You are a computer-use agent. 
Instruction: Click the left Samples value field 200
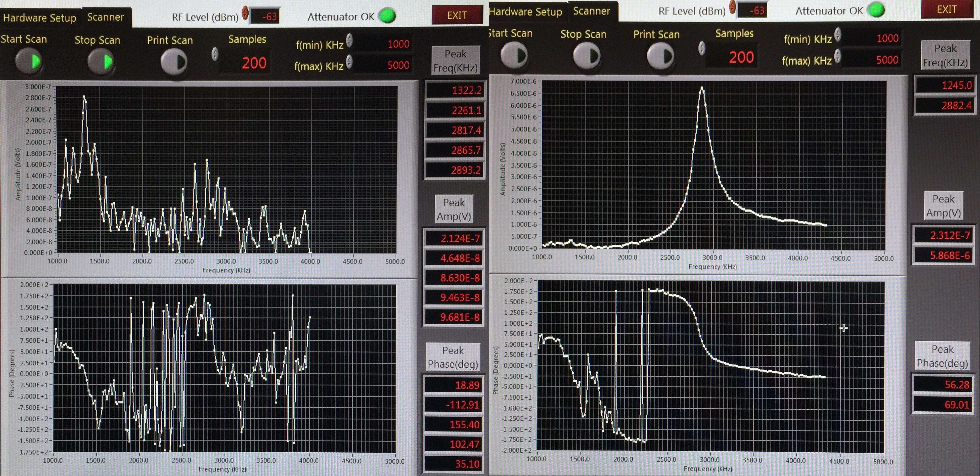click(254, 63)
